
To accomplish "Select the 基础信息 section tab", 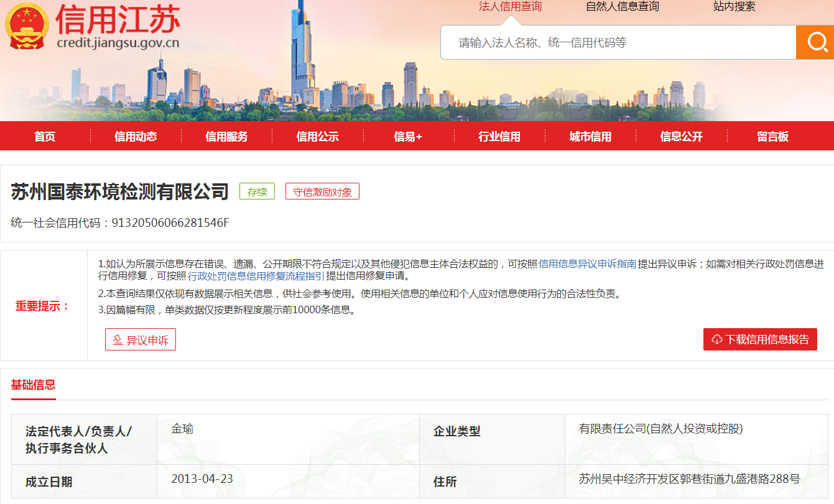I will click(34, 385).
